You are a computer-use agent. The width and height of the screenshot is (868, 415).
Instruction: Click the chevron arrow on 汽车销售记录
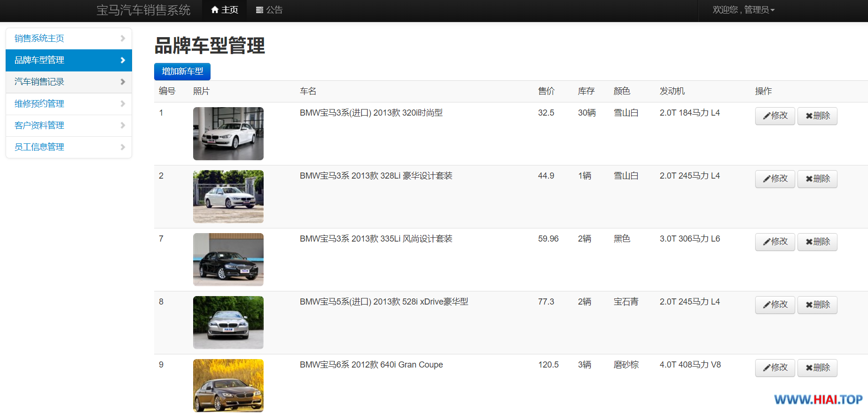pos(123,82)
